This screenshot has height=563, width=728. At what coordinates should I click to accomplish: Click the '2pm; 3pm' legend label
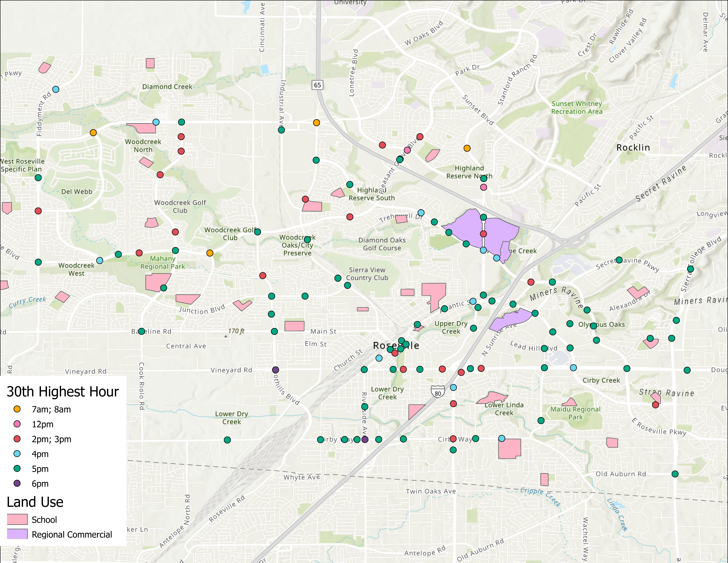(52, 439)
